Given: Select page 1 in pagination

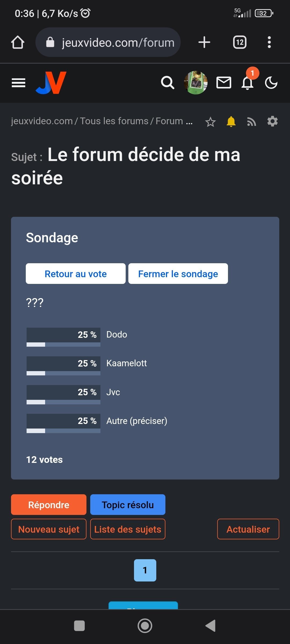Looking at the screenshot, I should point(145,570).
